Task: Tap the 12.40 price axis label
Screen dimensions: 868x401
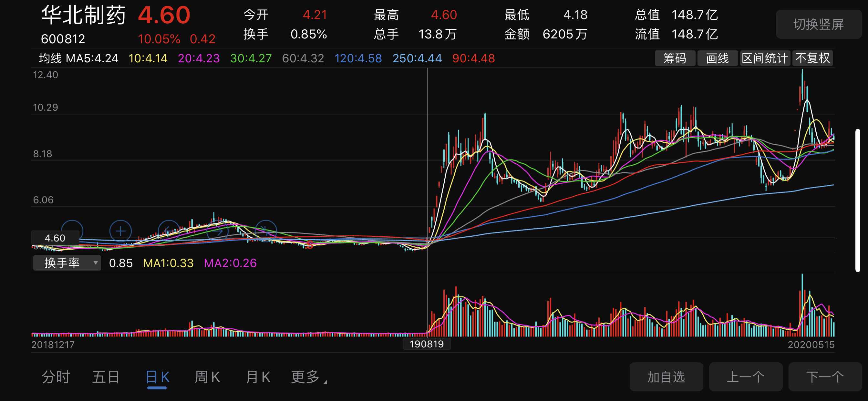Action: click(46, 75)
